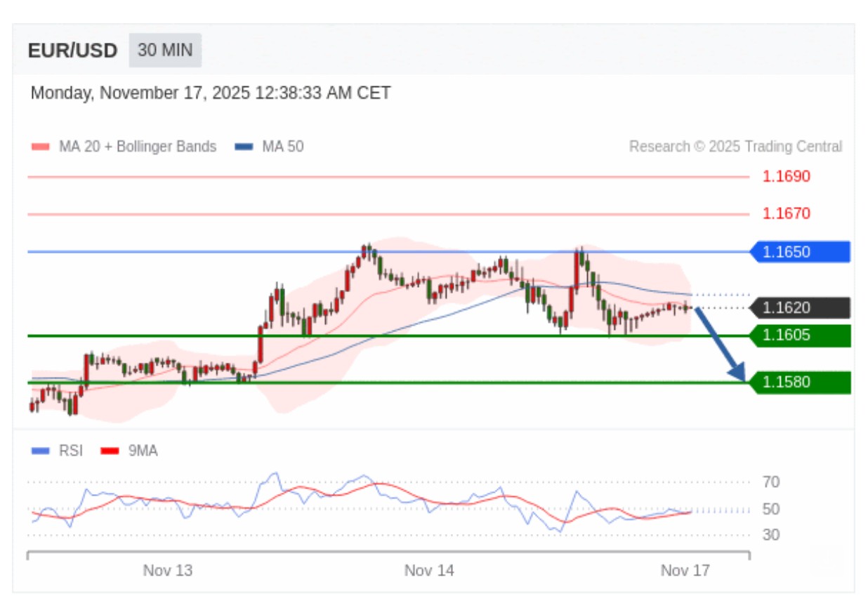Click the red 9MA legend marker
Image resolution: width=868 pixels, height=605 pixels.
tap(110, 451)
